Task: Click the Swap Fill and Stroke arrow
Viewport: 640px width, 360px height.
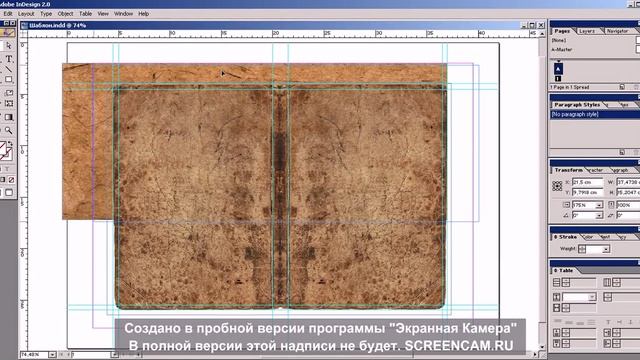Action: pyautogui.click(x=11, y=144)
